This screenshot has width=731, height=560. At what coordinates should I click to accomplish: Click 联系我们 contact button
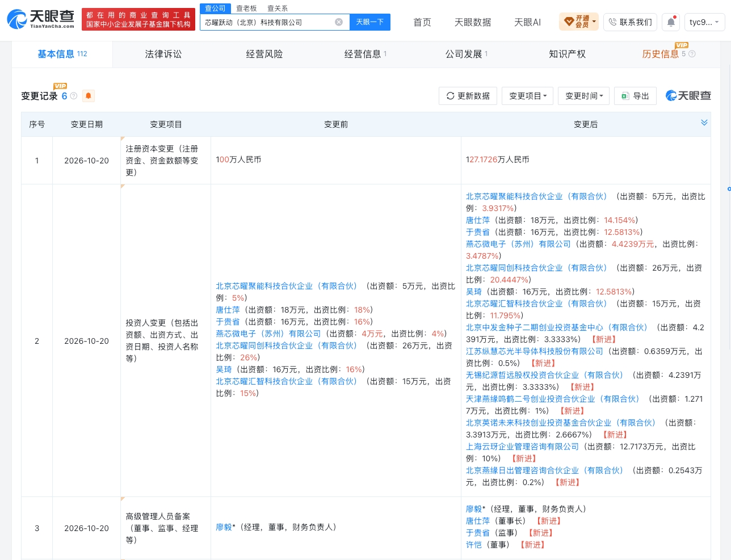pos(630,22)
